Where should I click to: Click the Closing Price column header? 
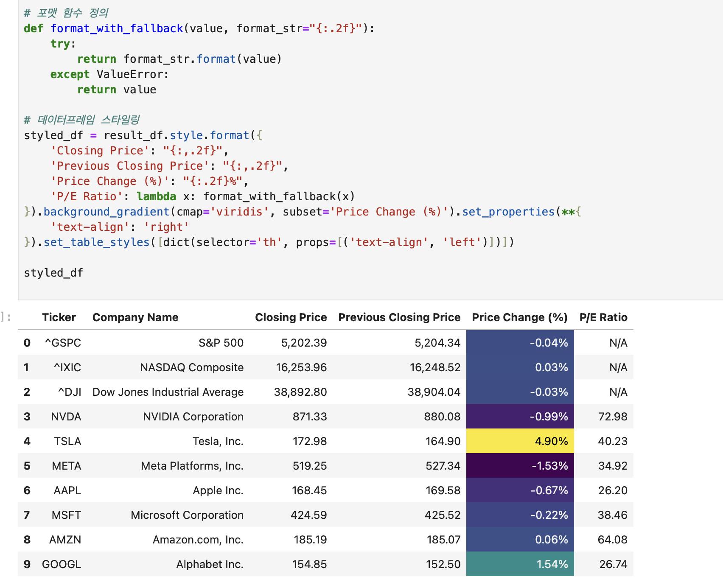291,317
